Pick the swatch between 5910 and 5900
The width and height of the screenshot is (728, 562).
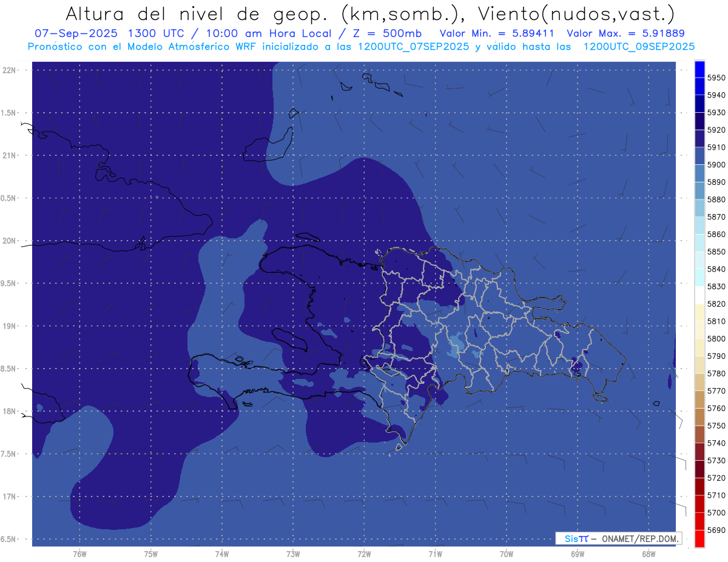click(699, 156)
